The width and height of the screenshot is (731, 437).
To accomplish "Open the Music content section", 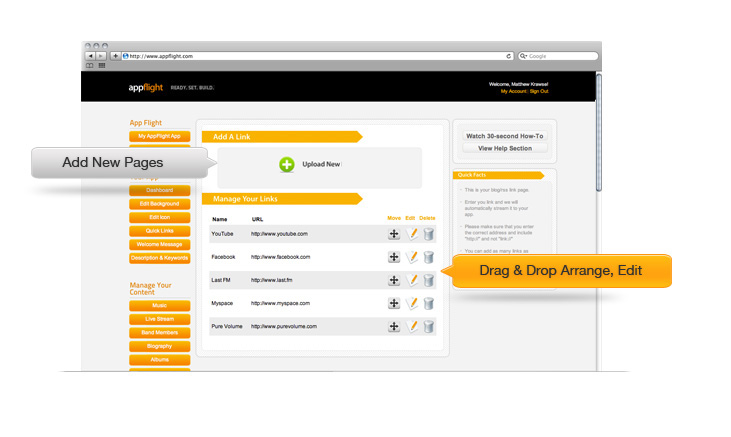I will 159,305.
